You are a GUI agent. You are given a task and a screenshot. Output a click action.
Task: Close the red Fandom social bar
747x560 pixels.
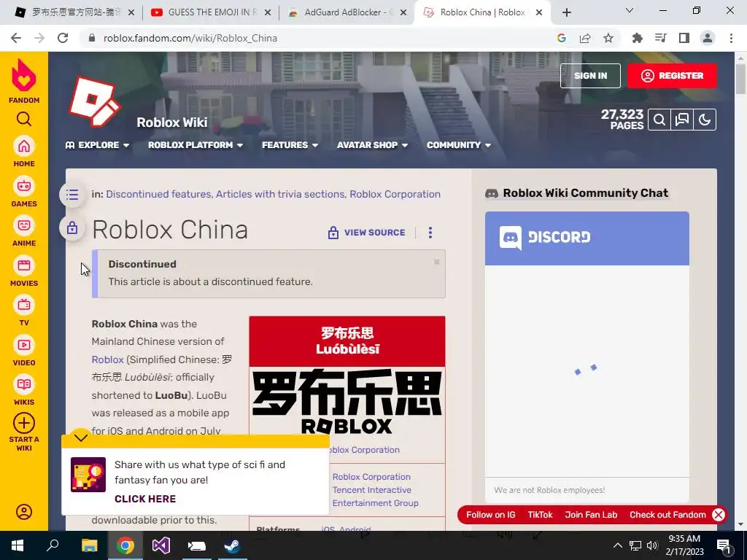pos(719,515)
